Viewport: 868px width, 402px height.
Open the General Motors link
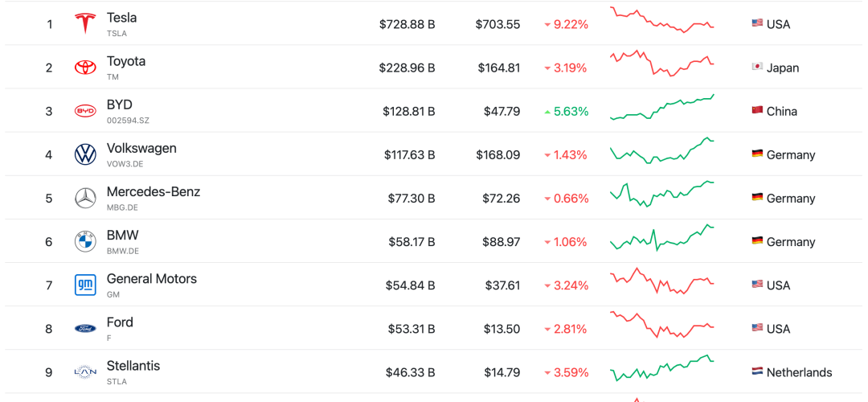[x=152, y=279]
